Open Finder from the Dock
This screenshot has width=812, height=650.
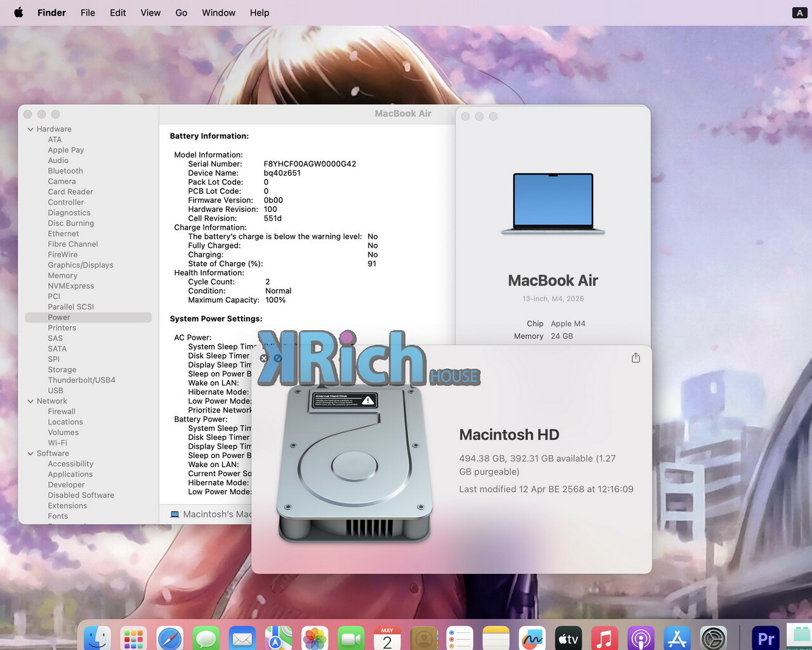(x=97, y=638)
